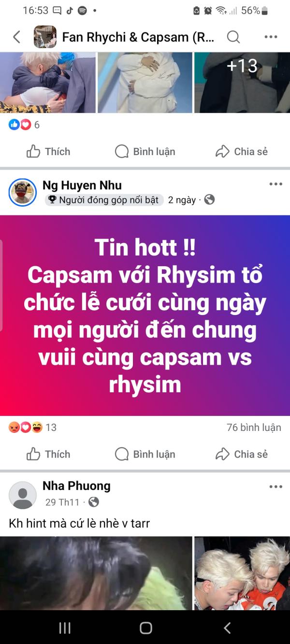View the +13 more photos thumbnail
Image resolution: width=290 pixels, height=644 pixels.
242,83
